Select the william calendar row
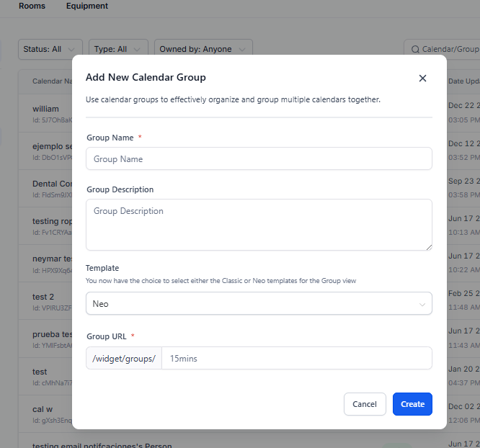480x448 pixels. tap(46, 109)
